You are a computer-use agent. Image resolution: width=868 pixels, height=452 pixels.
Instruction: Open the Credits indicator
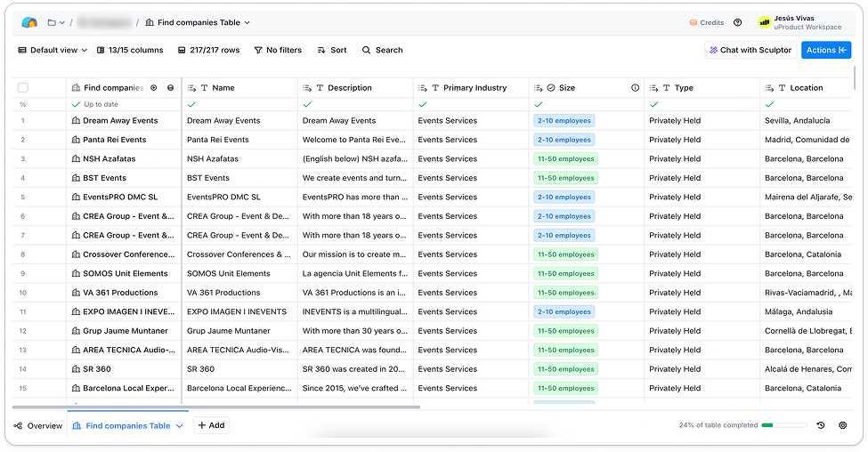coord(707,22)
